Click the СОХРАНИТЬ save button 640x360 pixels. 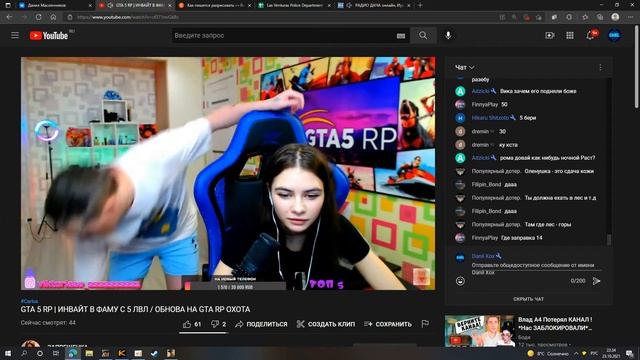388,324
